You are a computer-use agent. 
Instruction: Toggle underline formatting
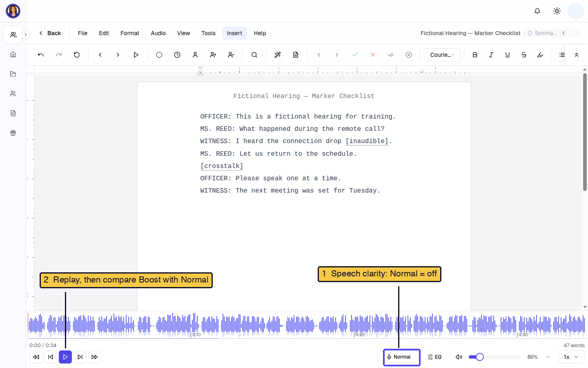[x=508, y=55]
